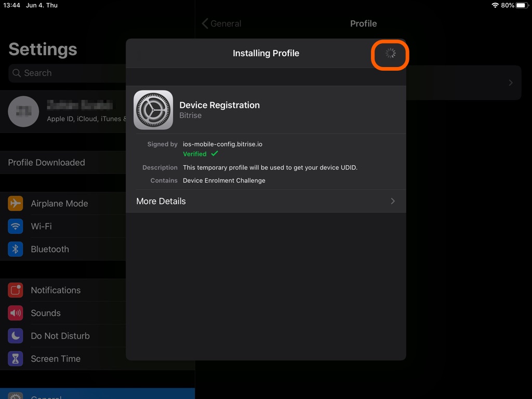Tap the Bluetooth icon
Viewport: 532px width, 399px height.
[x=15, y=249]
